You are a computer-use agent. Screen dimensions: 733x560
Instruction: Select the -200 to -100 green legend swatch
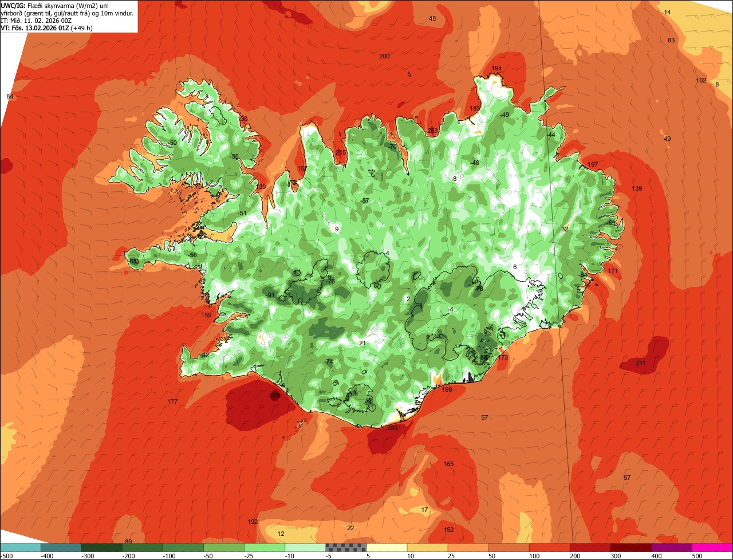[x=143, y=547]
